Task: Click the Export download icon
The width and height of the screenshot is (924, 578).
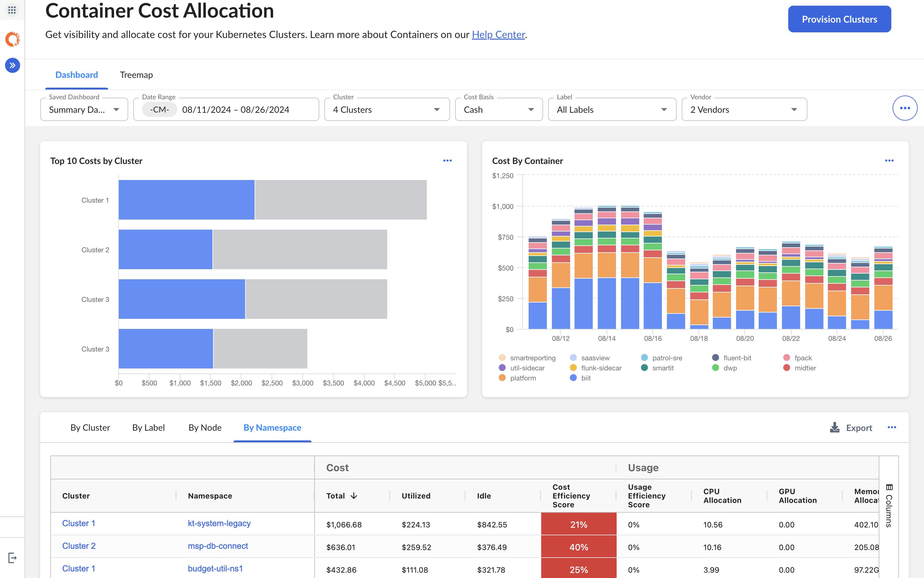Action: (834, 428)
